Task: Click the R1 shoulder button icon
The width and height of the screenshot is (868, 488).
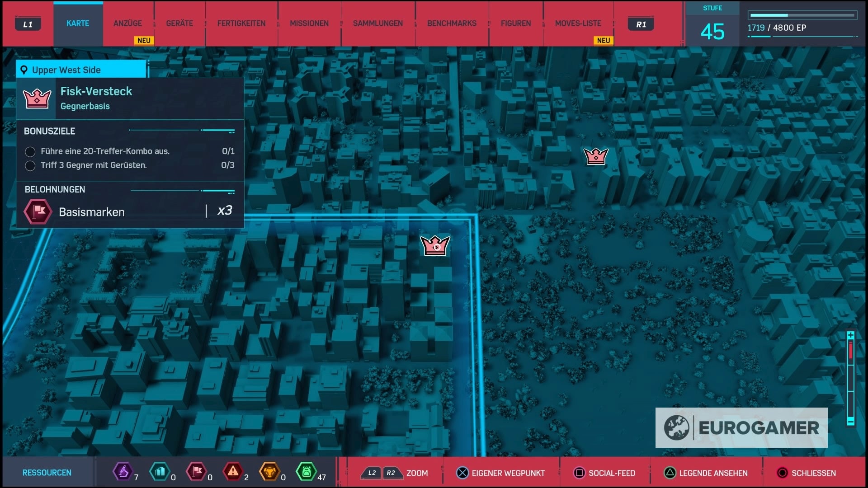Action: click(641, 24)
